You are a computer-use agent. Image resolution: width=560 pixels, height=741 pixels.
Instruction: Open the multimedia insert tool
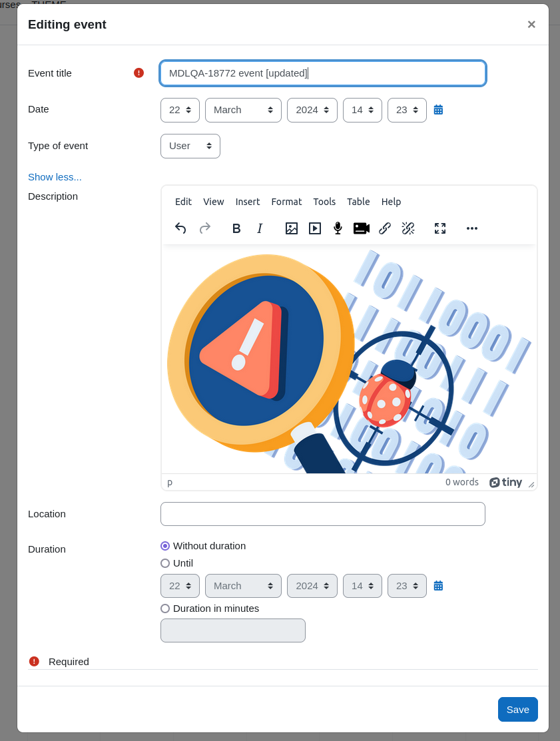tap(315, 228)
